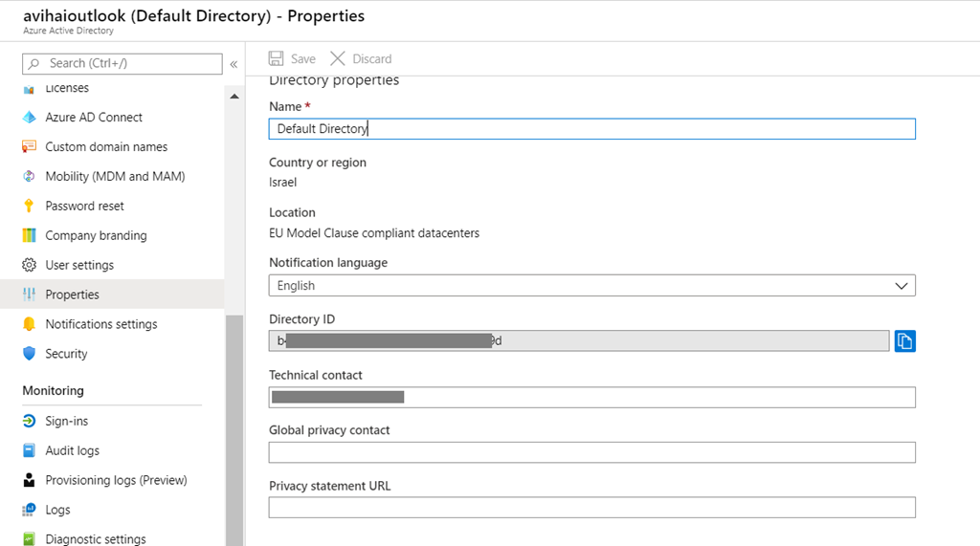Screen dimensions: 980x546
Task: Click the 'Monitoring' section heading
Action: click(x=54, y=390)
